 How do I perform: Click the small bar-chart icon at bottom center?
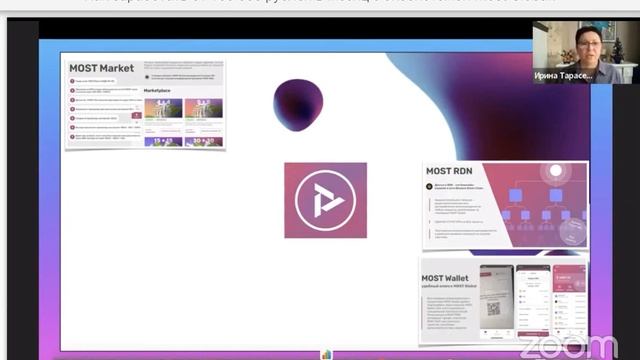click(x=326, y=355)
